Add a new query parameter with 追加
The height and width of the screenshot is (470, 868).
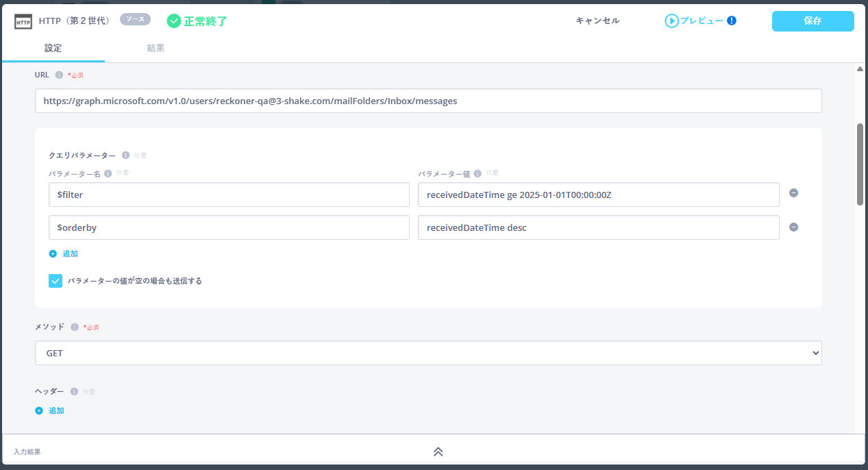pos(64,253)
